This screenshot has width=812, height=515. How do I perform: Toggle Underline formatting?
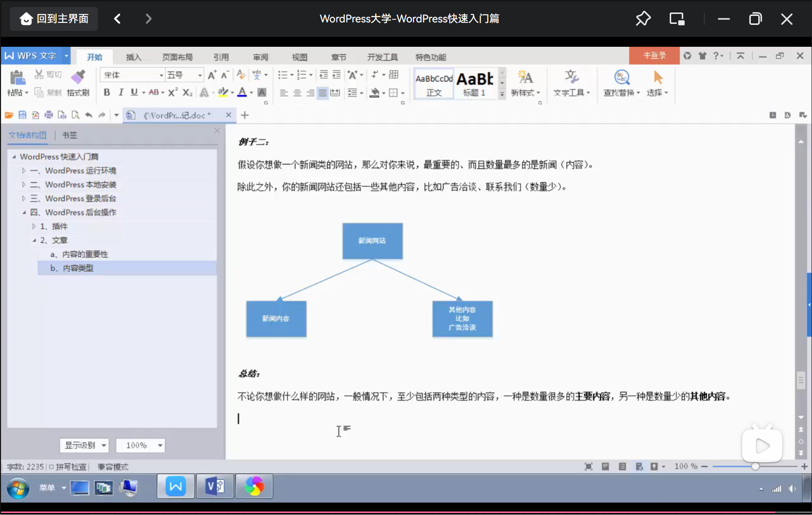coord(134,93)
